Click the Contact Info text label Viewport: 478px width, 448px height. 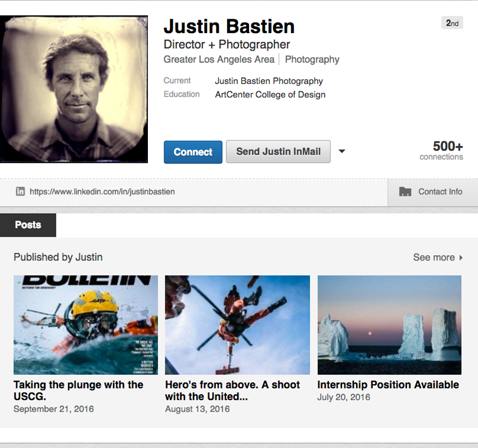pyautogui.click(x=439, y=191)
